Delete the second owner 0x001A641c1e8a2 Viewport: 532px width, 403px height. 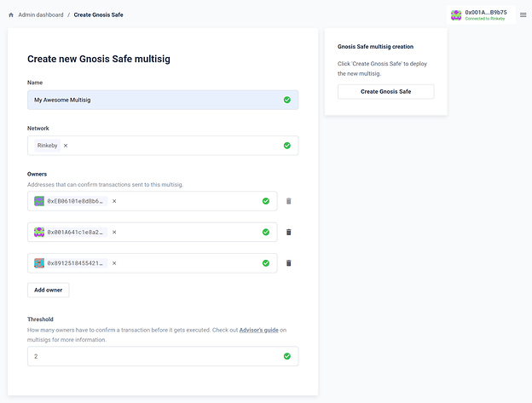pos(288,232)
